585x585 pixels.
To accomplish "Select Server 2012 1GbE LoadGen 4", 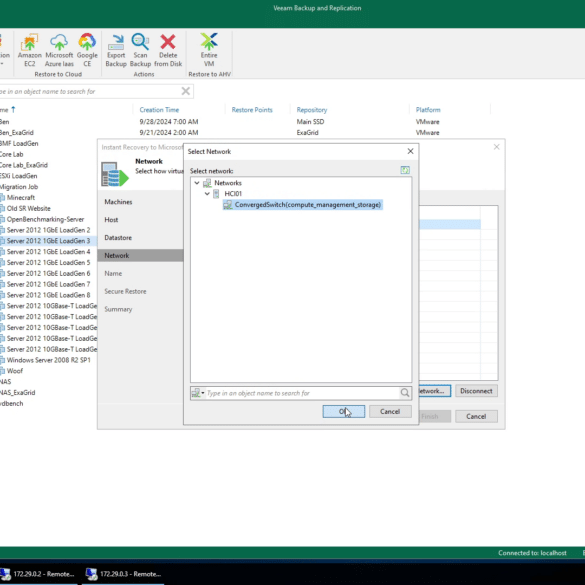I will click(48, 251).
